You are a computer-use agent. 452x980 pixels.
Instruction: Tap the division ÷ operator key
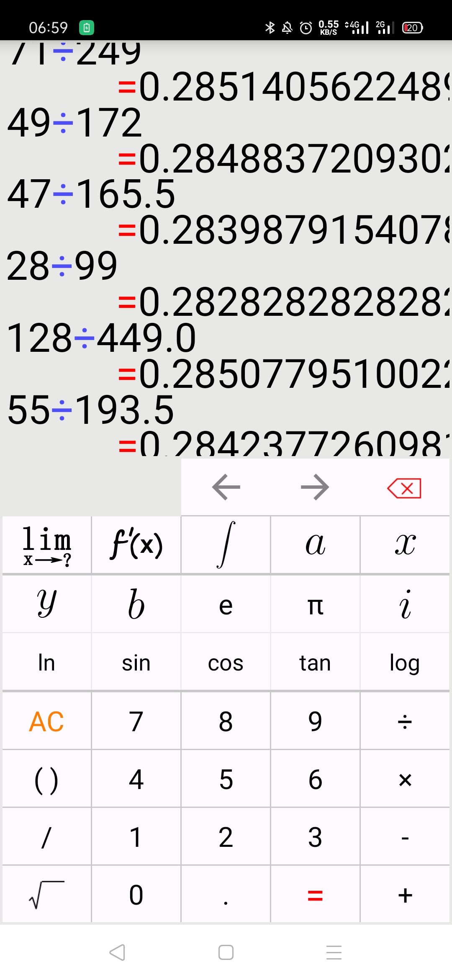[x=405, y=721]
